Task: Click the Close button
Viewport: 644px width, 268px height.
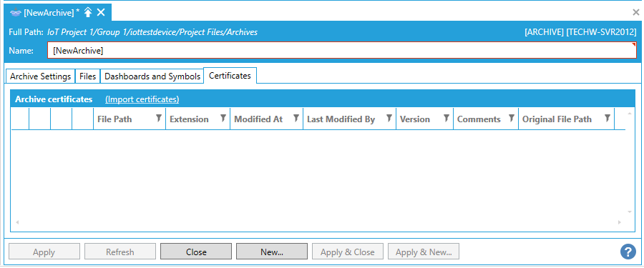Action: tap(196, 252)
